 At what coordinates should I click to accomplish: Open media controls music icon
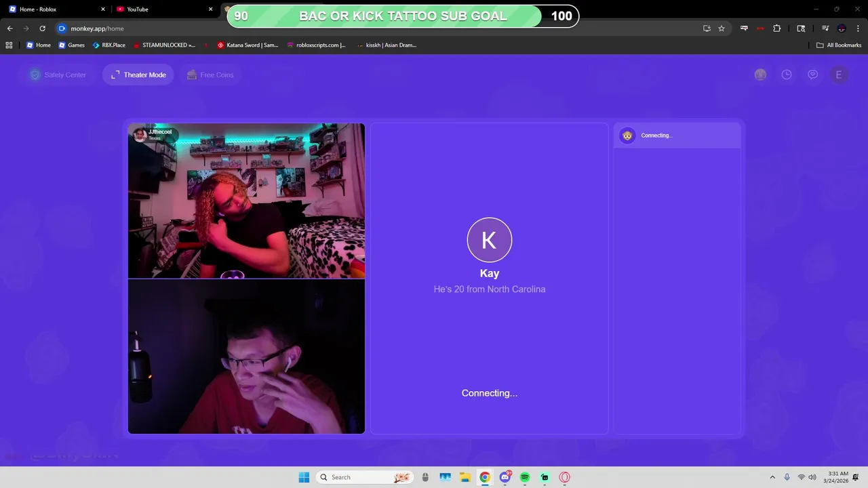click(x=825, y=28)
